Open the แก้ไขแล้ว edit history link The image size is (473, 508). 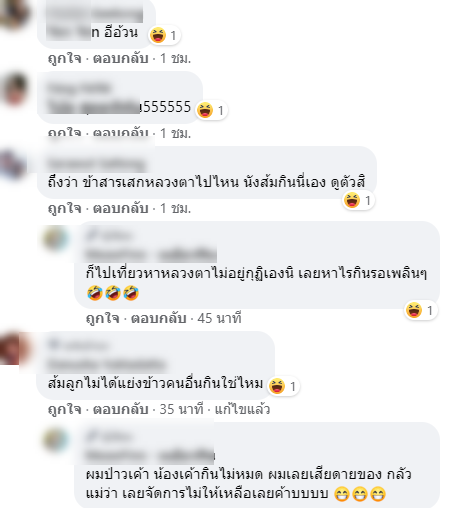pyautogui.click(x=242, y=409)
